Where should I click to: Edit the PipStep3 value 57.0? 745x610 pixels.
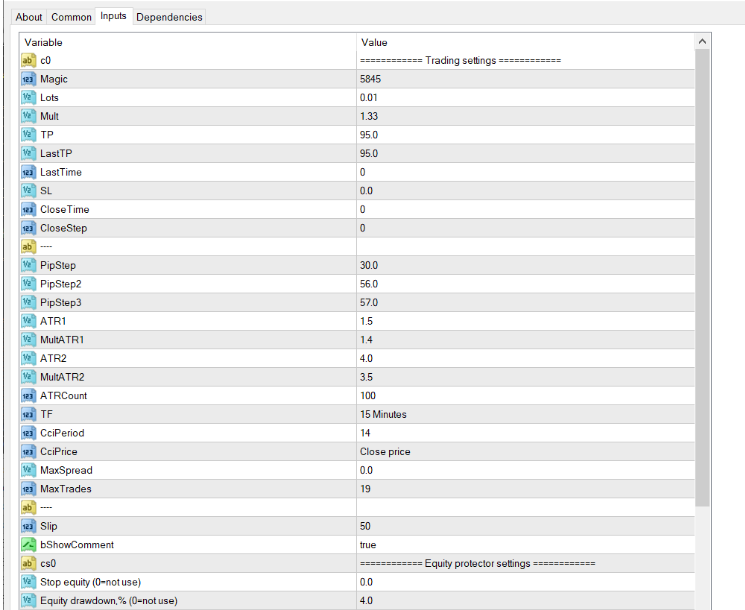coord(525,303)
